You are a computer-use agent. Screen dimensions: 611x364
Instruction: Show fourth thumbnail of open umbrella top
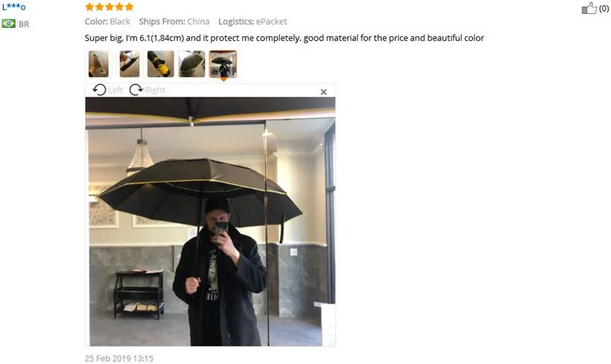192,64
